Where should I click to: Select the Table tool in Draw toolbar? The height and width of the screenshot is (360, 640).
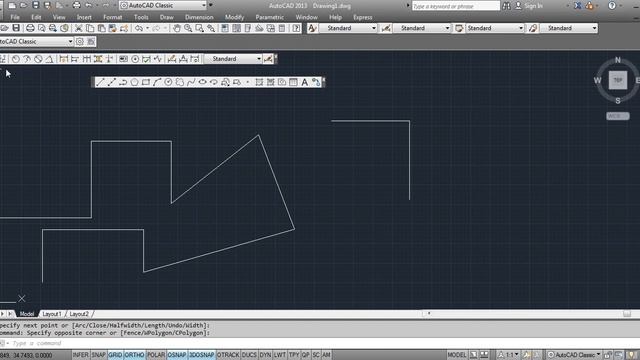(293, 82)
